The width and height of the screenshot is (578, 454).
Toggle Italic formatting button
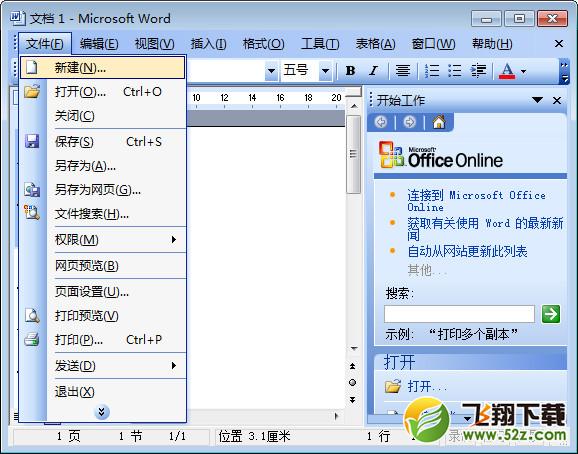(374, 70)
